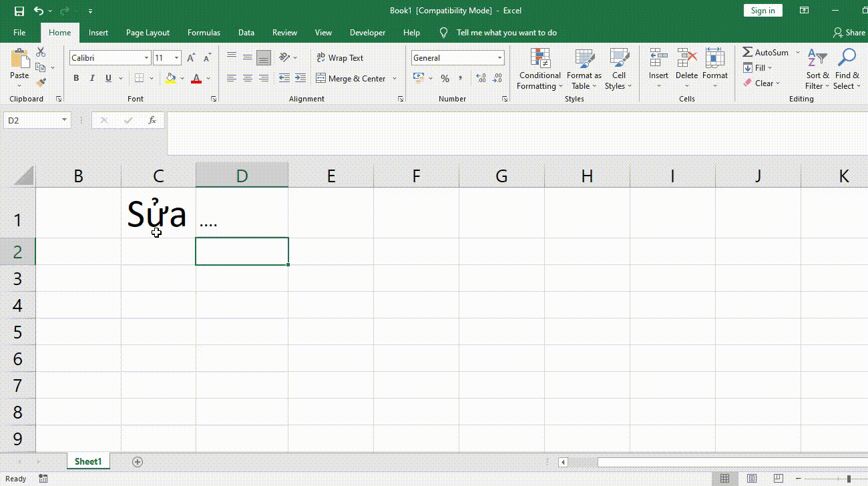868x486 pixels.
Task: Open the General number format dropdown
Action: 499,58
